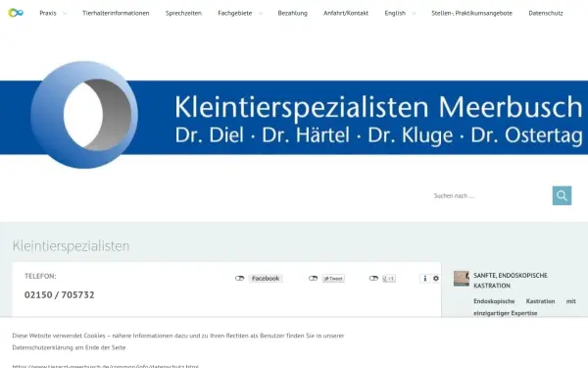Go to Anfahrt/Kontakt
Viewport: 588px width, 368px height.
click(346, 13)
